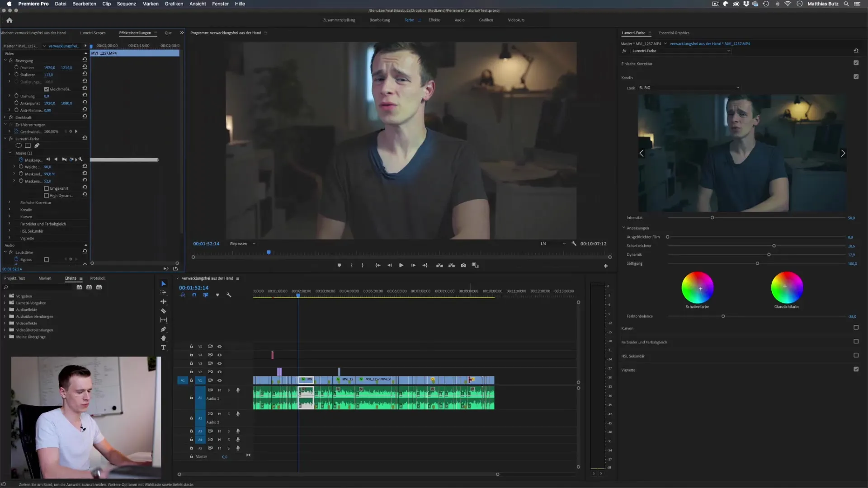Click effects search field in Effekte panel
Image resolution: width=868 pixels, height=488 pixels.
(38, 287)
